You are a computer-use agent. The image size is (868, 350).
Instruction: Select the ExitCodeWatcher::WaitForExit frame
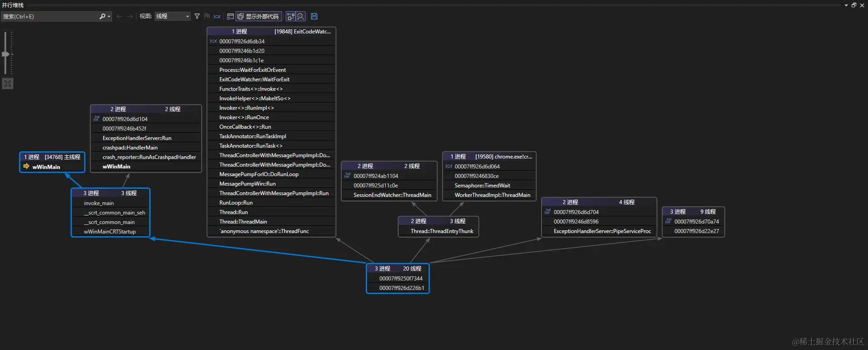pos(271,79)
